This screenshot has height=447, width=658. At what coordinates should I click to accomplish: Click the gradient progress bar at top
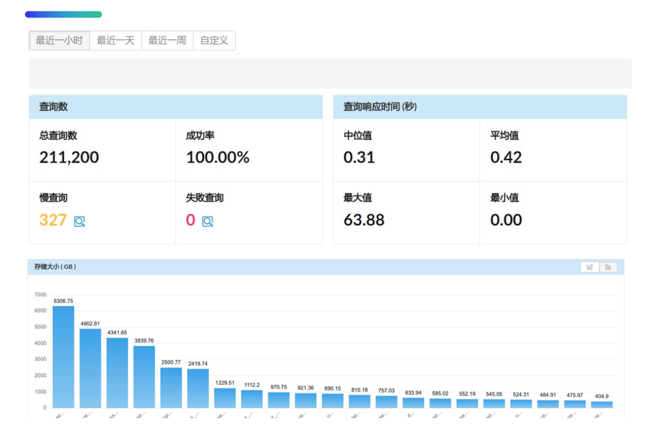tap(63, 14)
